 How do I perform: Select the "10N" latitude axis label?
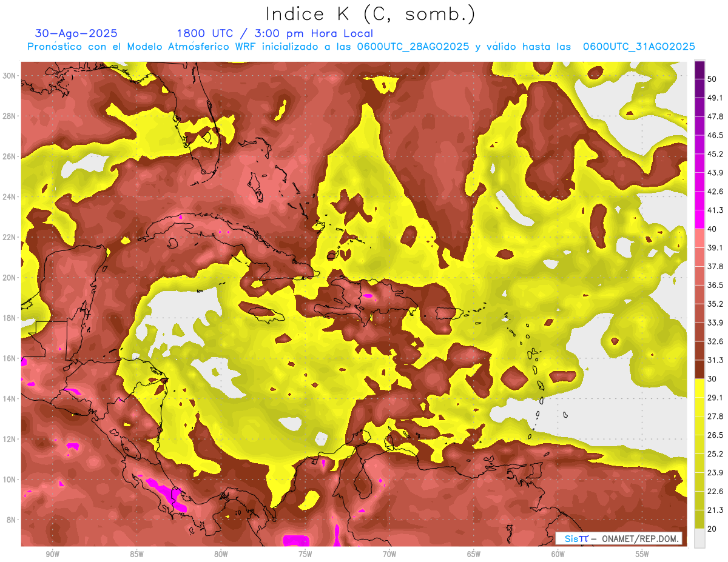9,480
